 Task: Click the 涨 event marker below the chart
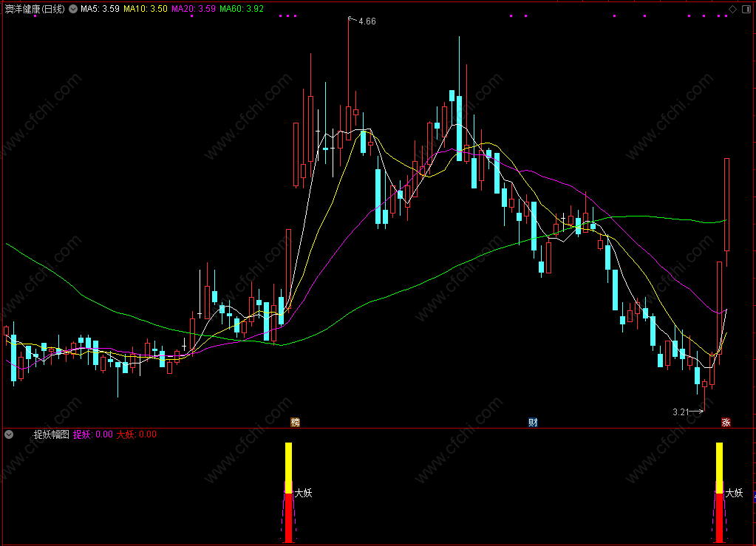pos(726,422)
